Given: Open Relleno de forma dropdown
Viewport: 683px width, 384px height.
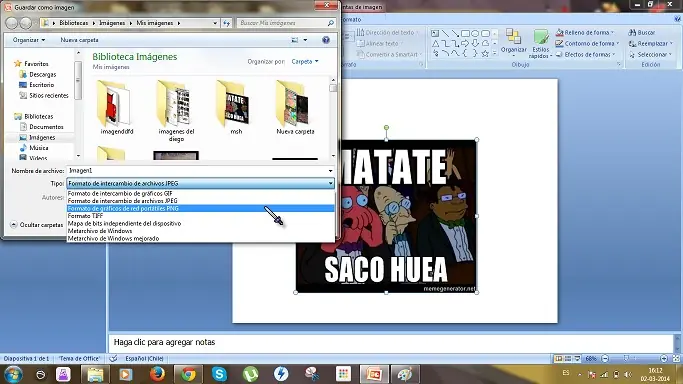Looking at the screenshot, I should coord(585,33).
